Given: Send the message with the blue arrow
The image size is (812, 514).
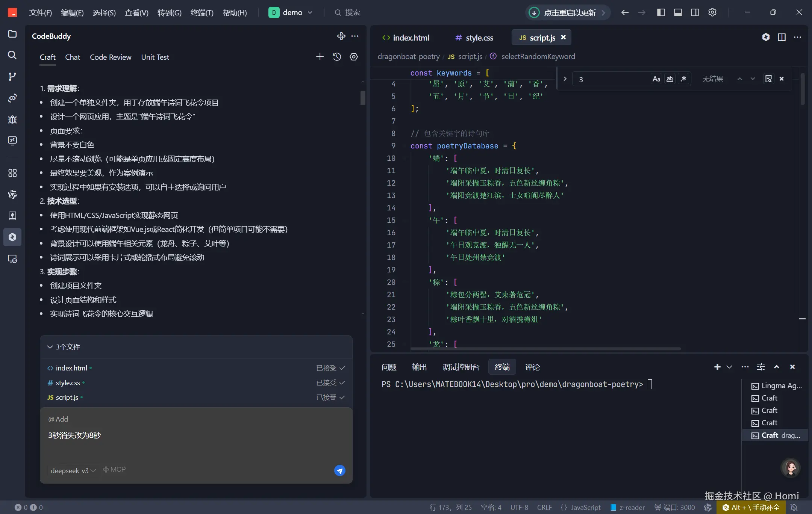Looking at the screenshot, I should point(339,470).
